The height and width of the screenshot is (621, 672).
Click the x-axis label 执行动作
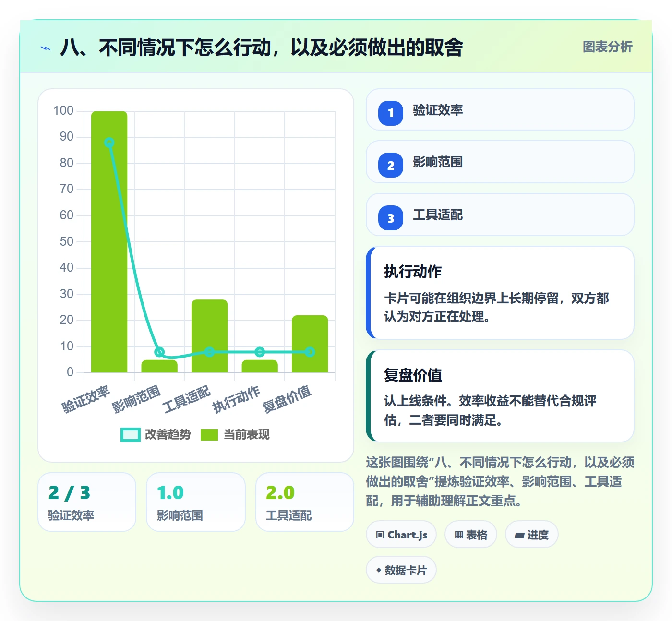click(237, 399)
